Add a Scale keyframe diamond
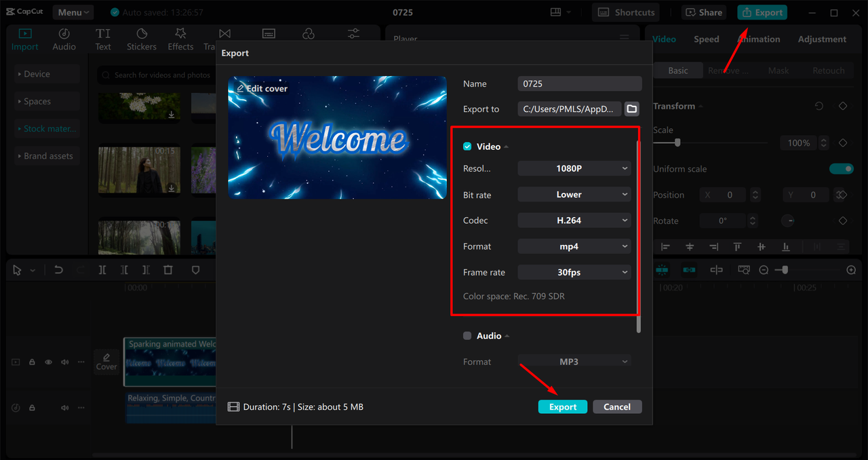Screen dimensions: 868x460 (x=843, y=143)
